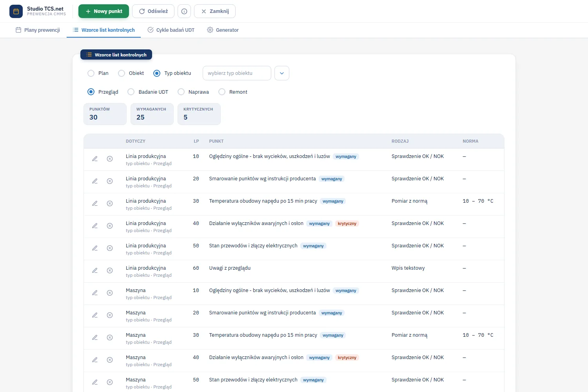Refresh the list with Odśwież
The width and height of the screenshot is (588, 392).
tap(153, 11)
